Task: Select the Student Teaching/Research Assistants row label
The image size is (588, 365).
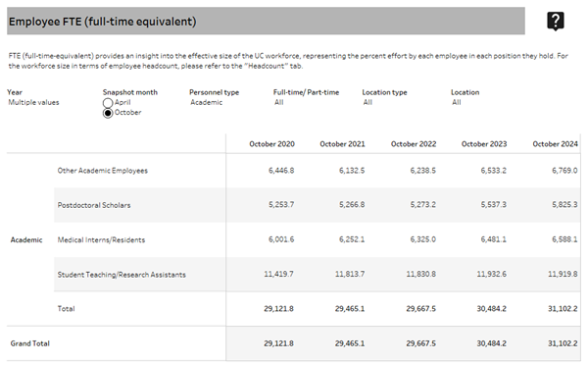Action: point(122,275)
